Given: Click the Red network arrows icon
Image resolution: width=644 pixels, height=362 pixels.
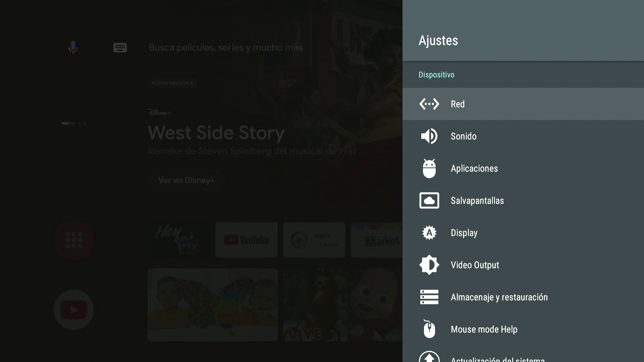Looking at the screenshot, I should tap(429, 104).
